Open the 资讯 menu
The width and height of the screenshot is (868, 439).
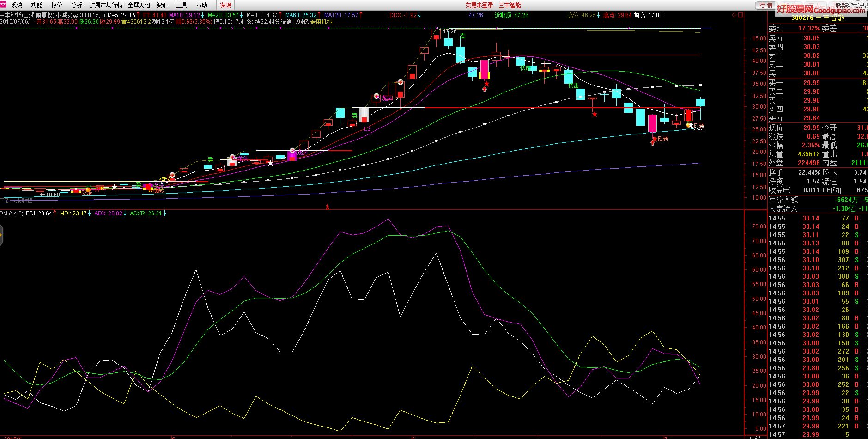tap(162, 5)
